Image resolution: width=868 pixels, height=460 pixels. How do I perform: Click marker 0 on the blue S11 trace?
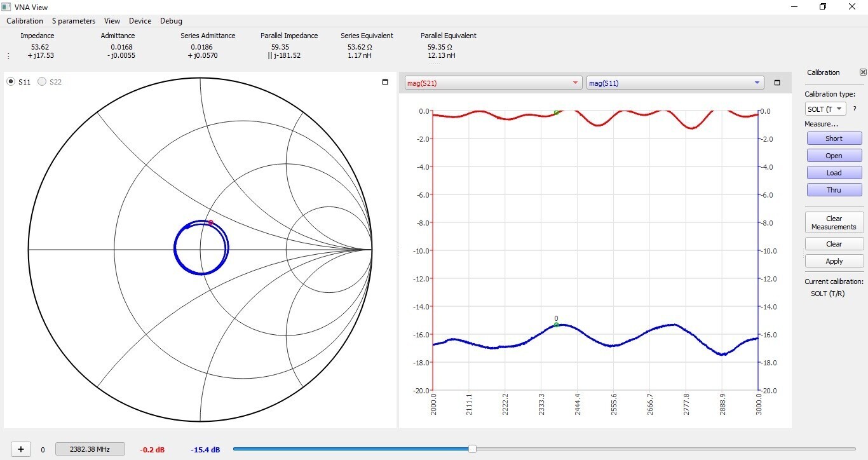tap(556, 325)
